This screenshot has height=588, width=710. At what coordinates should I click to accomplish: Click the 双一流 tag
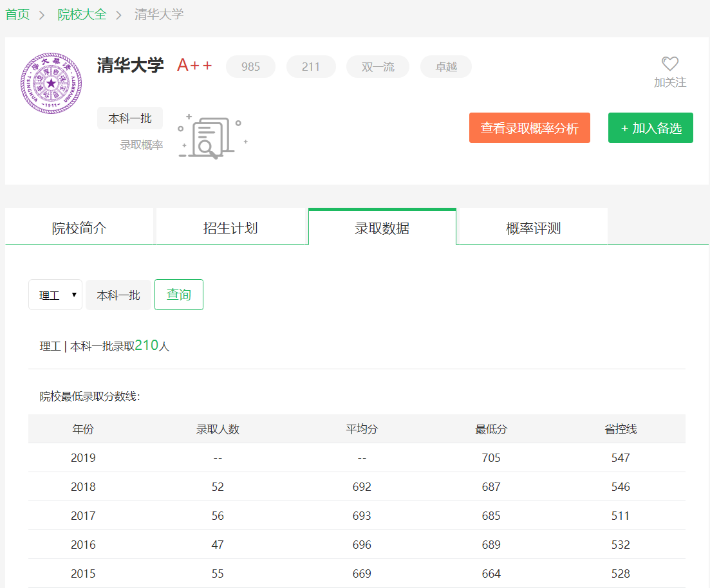[378, 66]
